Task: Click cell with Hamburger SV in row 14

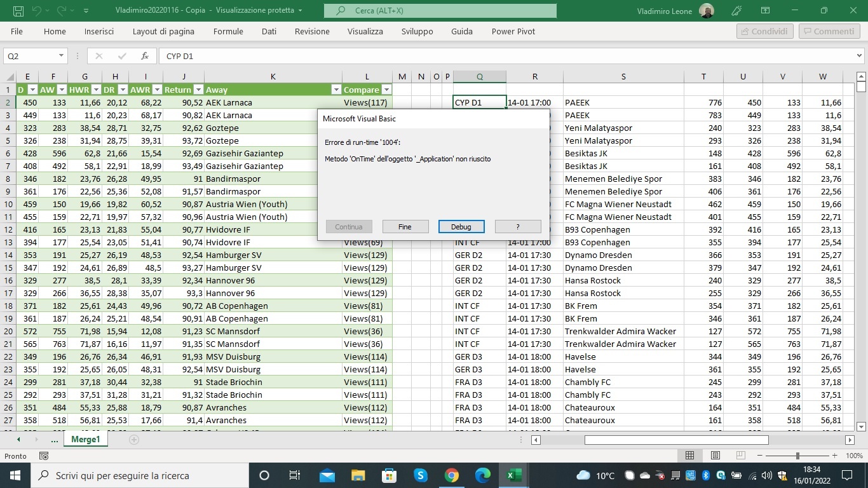Action: point(273,255)
